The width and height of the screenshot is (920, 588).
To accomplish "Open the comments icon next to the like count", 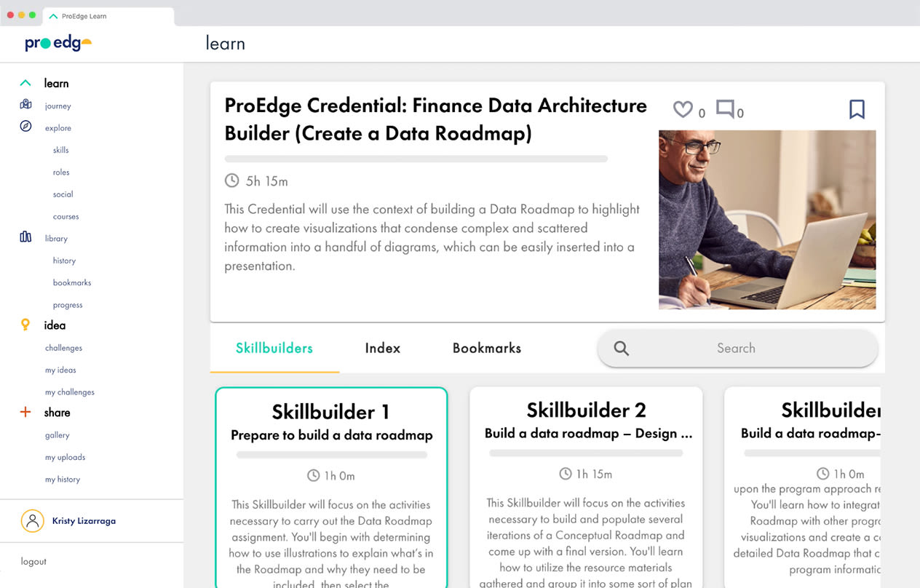I will tap(726, 108).
